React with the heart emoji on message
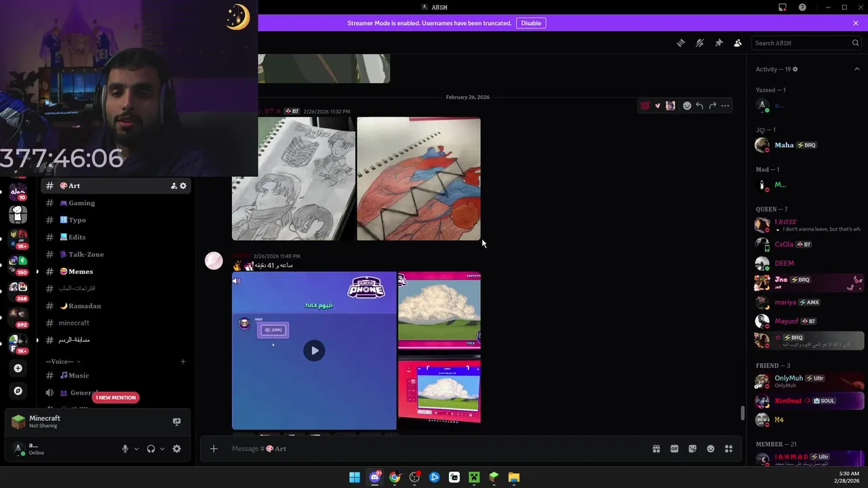Image resolution: width=868 pixels, height=488 pixels. pyautogui.click(x=657, y=106)
